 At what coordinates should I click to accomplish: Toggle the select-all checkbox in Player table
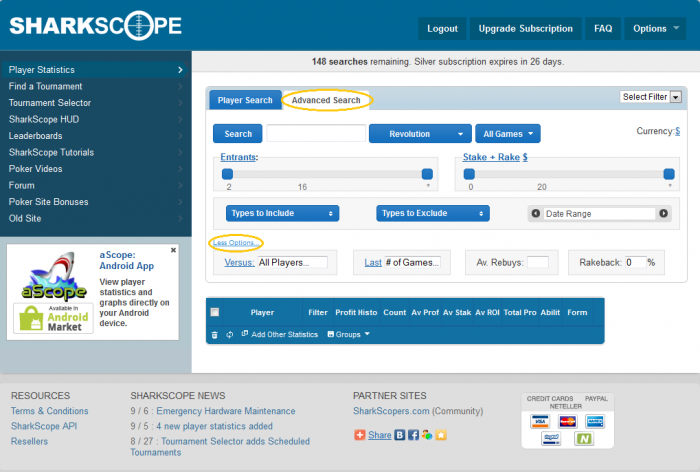[x=215, y=312]
